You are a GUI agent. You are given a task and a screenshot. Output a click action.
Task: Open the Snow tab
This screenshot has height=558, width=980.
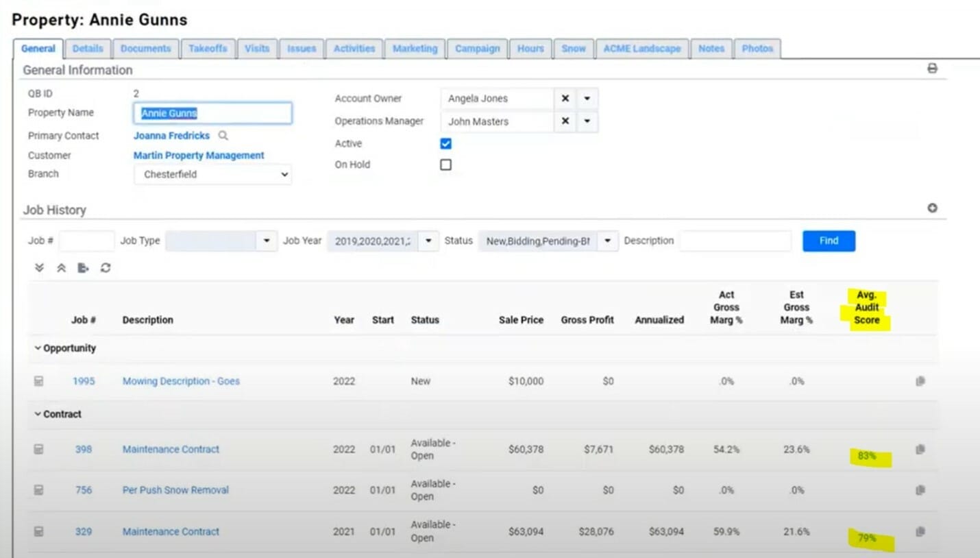click(573, 49)
